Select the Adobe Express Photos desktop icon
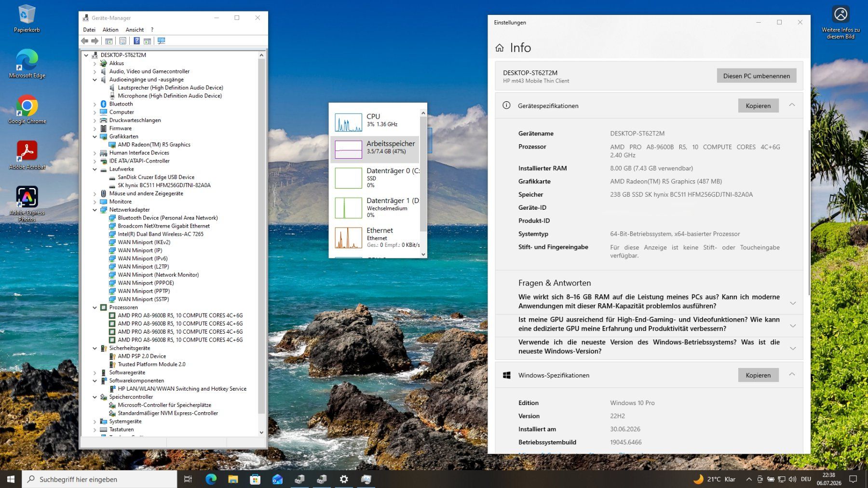 pos(27,203)
